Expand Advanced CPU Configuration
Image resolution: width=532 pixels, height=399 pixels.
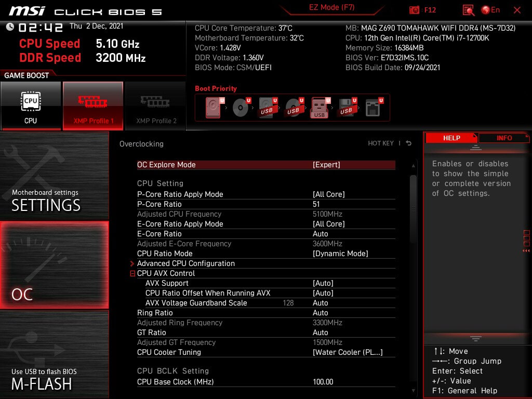pos(186,263)
